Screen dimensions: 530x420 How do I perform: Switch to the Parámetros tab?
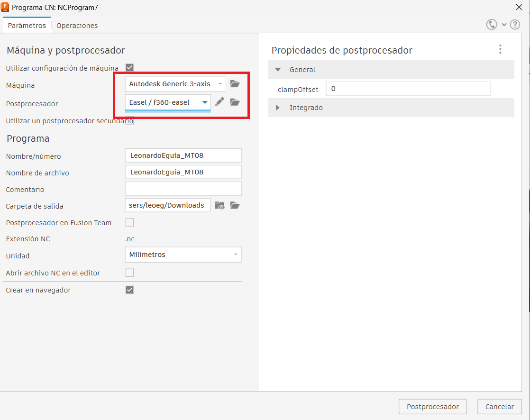coord(27,25)
